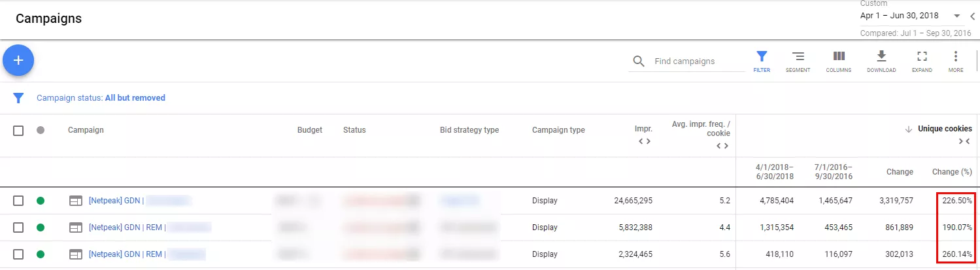This screenshot has width=980, height=270.
Task: Expand the table to full view
Action: coord(922,61)
